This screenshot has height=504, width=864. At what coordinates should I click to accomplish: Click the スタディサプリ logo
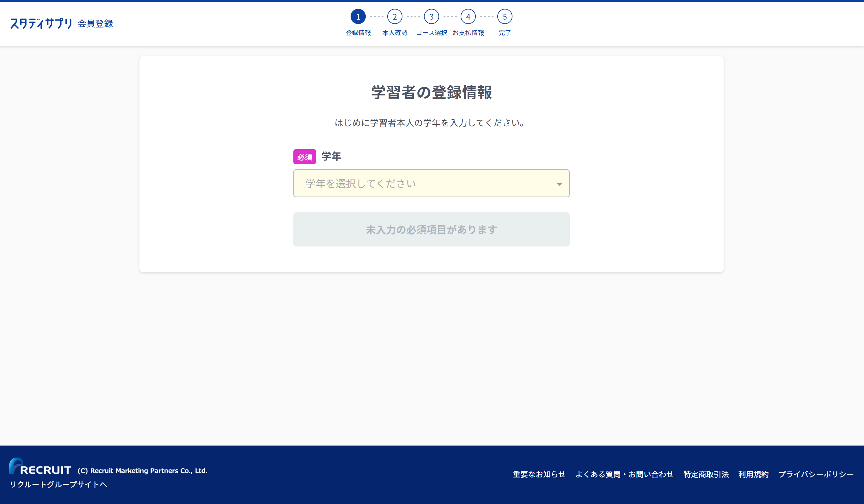tap(41, 23)
